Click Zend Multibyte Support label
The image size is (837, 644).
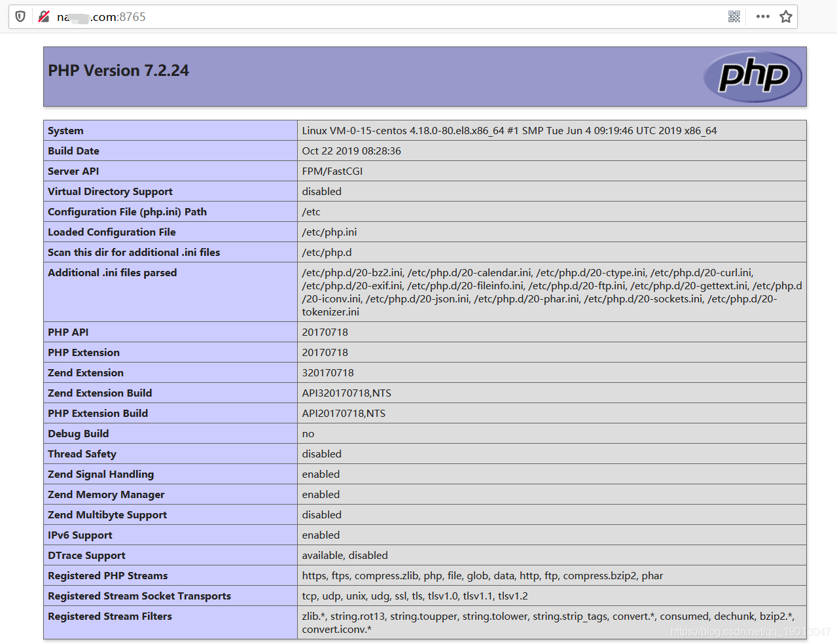[107, 515]
